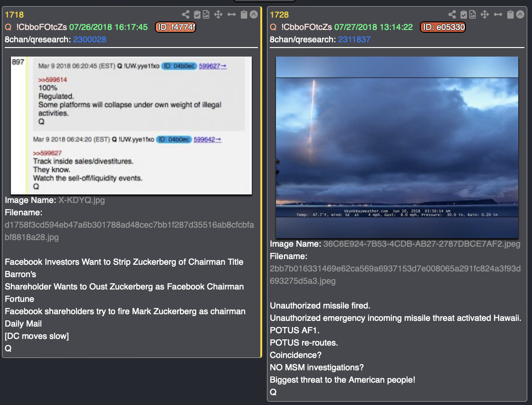Click "Biggest threat to the American people!"
The image size is (532, 405).
pos(342,379)
